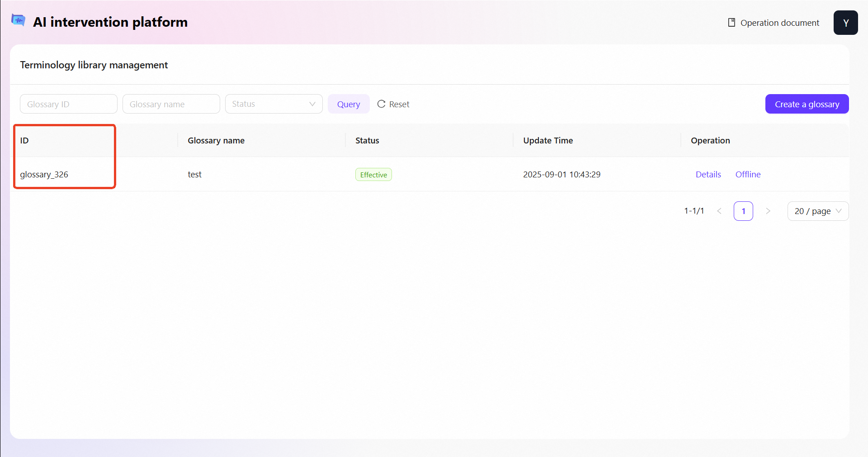Click the Update Time column header
This screenshot has height=457, width=868.
[548, 141]
